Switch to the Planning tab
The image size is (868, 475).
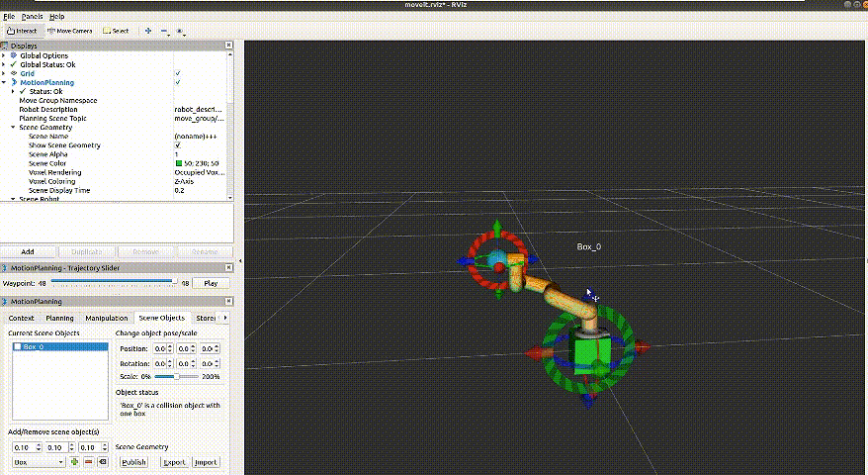(x=59, y=318)
